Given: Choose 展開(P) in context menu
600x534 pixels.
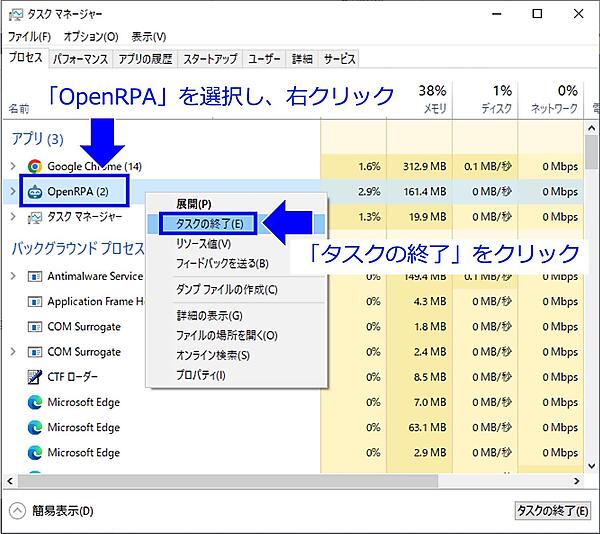Looking at the screenshot, I should (236, 204).
